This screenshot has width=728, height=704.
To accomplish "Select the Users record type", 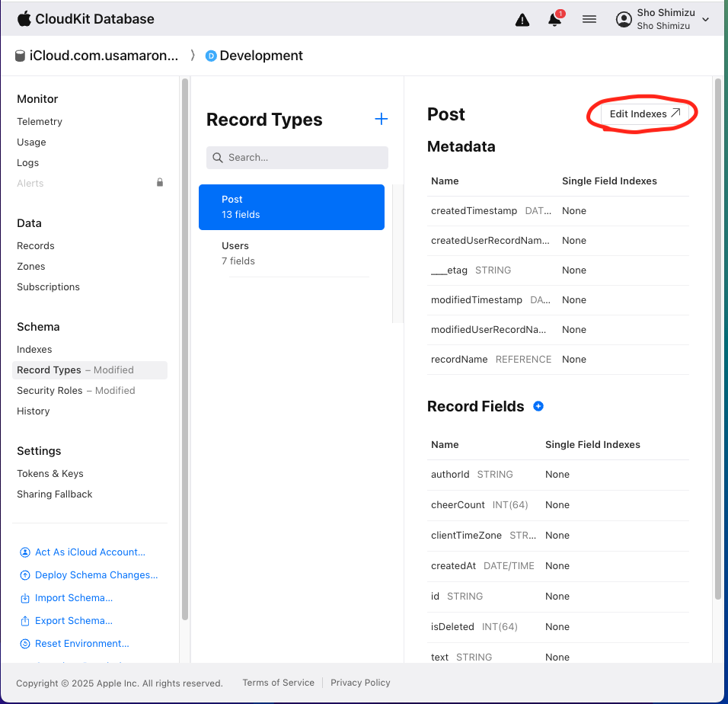I will coord(292,253).
